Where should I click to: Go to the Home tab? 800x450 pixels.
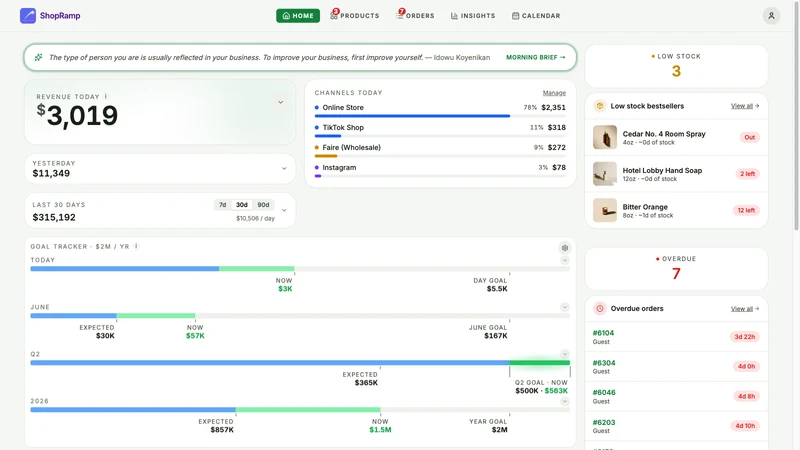(298, 16)
